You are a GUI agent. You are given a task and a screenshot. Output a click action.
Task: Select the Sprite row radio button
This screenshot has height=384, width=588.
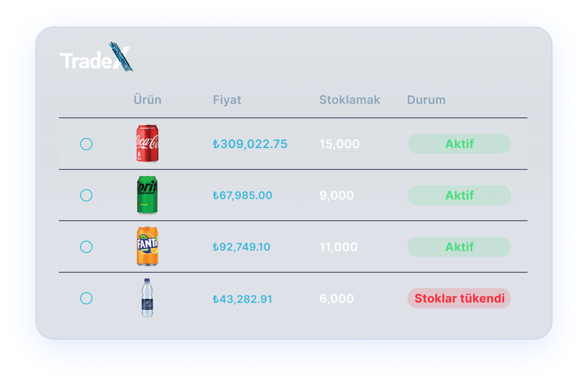86,195
